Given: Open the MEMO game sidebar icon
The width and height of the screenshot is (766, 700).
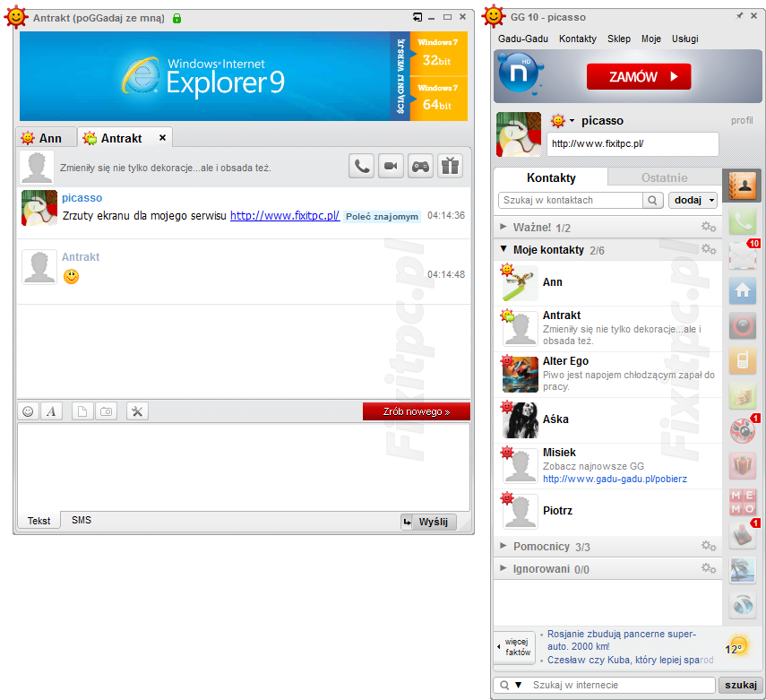Looking at the screenshot, I should (x=743, y=502).
